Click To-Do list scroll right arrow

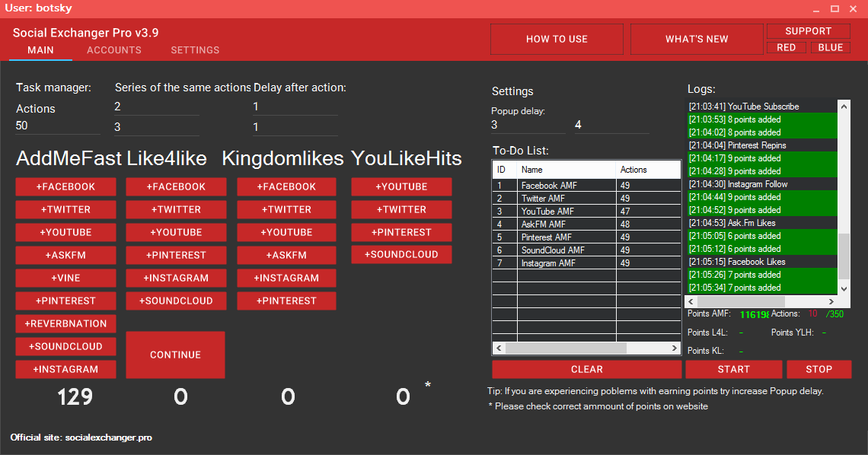click(675, 348)
